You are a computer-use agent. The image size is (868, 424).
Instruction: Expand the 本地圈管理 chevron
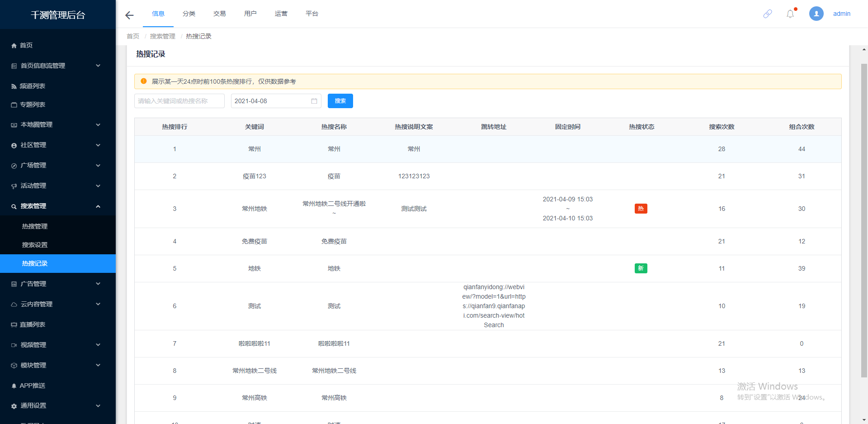98,124
